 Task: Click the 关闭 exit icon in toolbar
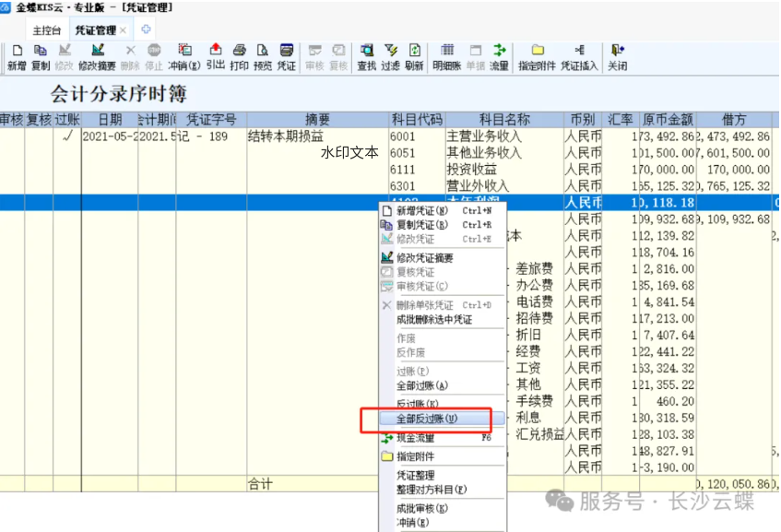617,56
